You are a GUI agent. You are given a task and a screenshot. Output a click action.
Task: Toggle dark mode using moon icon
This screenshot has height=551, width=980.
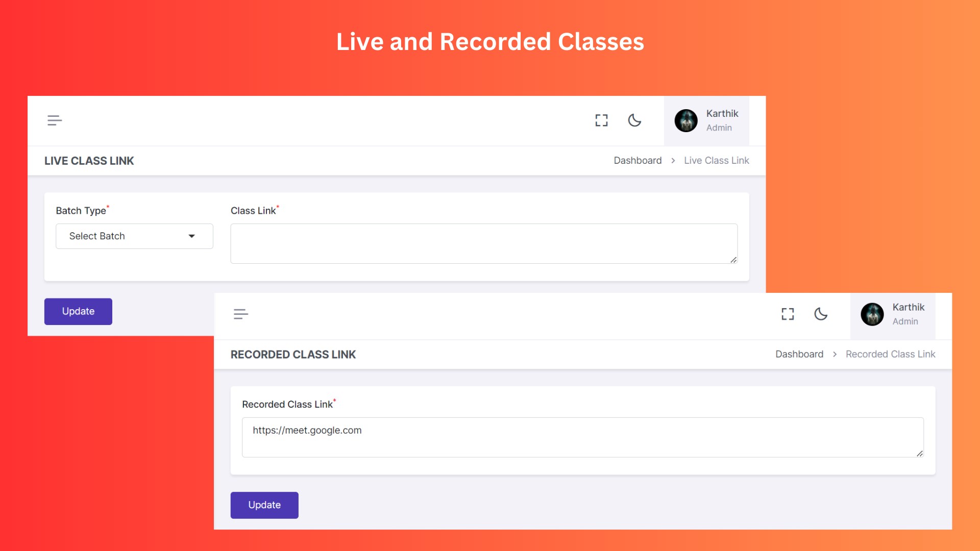[x=634, y=120]
